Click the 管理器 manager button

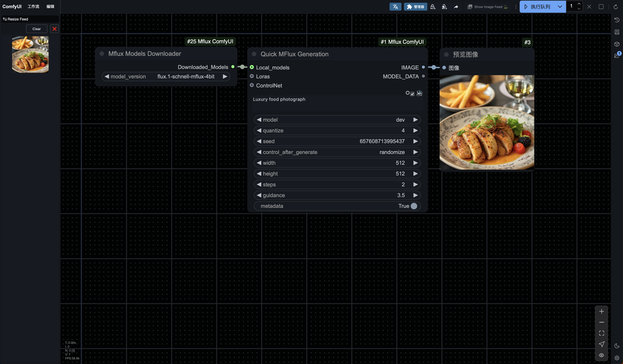[415, 7]
